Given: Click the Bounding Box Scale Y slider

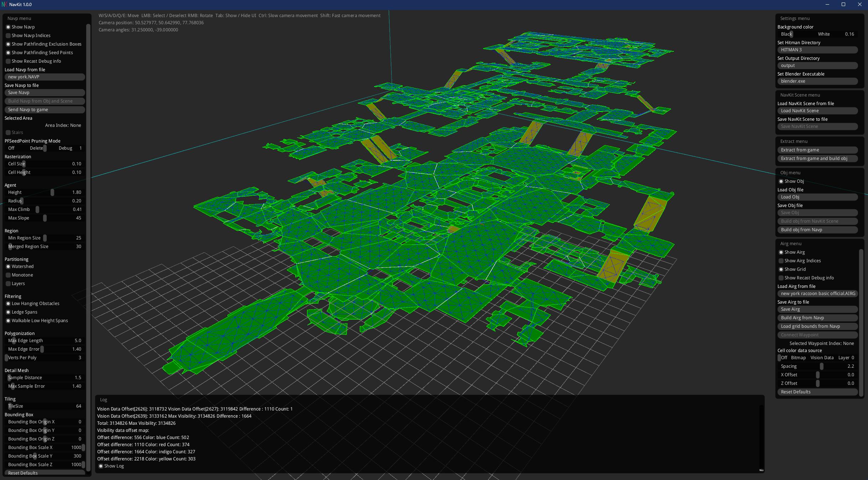Looking at the screenshot, I should tap(45, 456).
